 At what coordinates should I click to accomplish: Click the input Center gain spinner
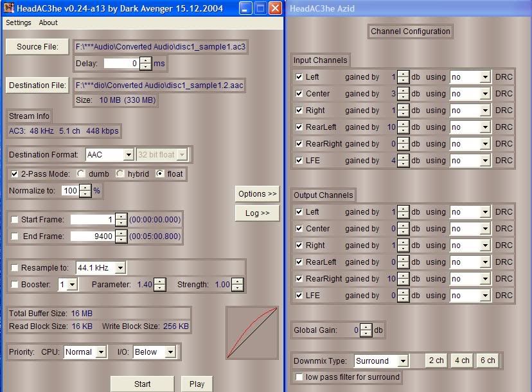click(403, 94)
